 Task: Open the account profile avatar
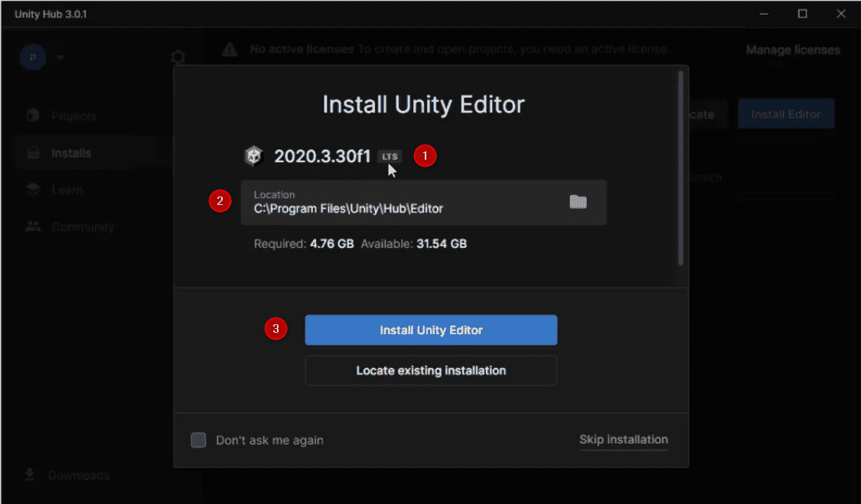click(33, 57)
